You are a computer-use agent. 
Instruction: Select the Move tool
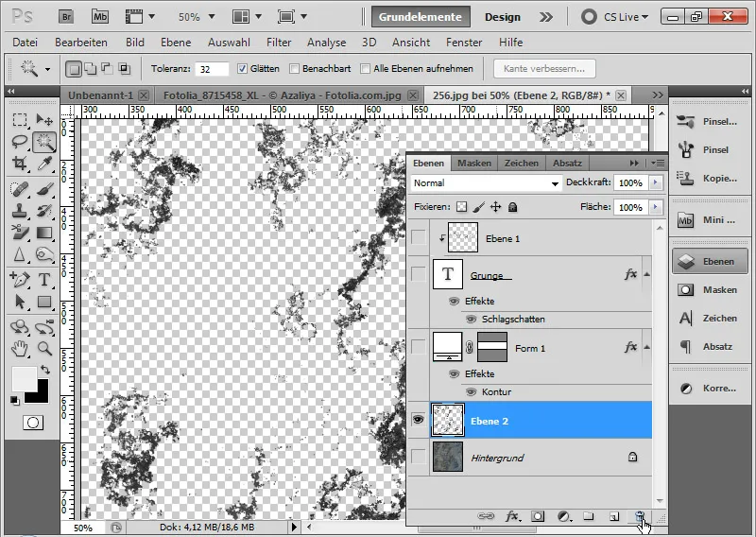(44, 120)
